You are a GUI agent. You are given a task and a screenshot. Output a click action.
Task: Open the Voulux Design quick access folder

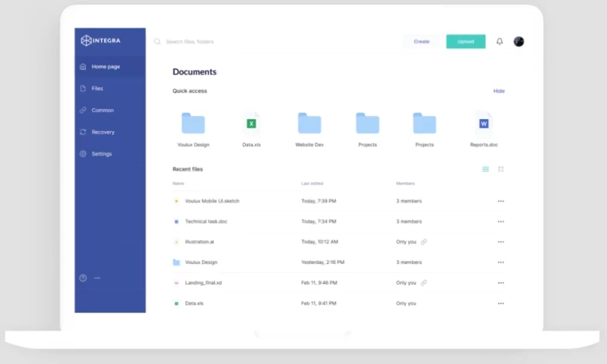193,130
